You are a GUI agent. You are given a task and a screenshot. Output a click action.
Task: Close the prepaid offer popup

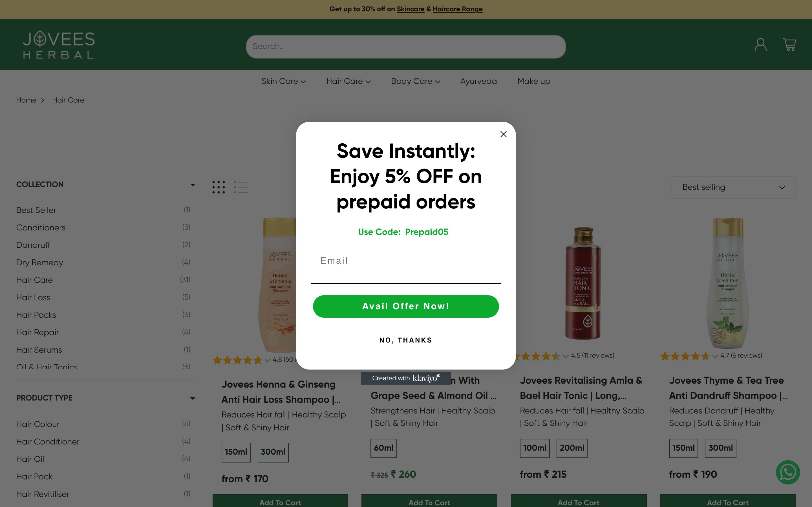pos(503,134)
